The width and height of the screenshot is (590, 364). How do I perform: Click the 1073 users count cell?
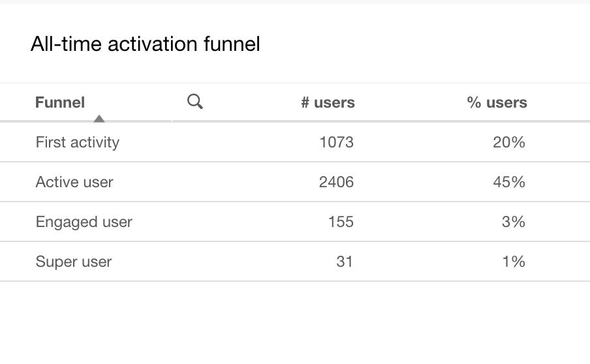click(x=336, y=142)
